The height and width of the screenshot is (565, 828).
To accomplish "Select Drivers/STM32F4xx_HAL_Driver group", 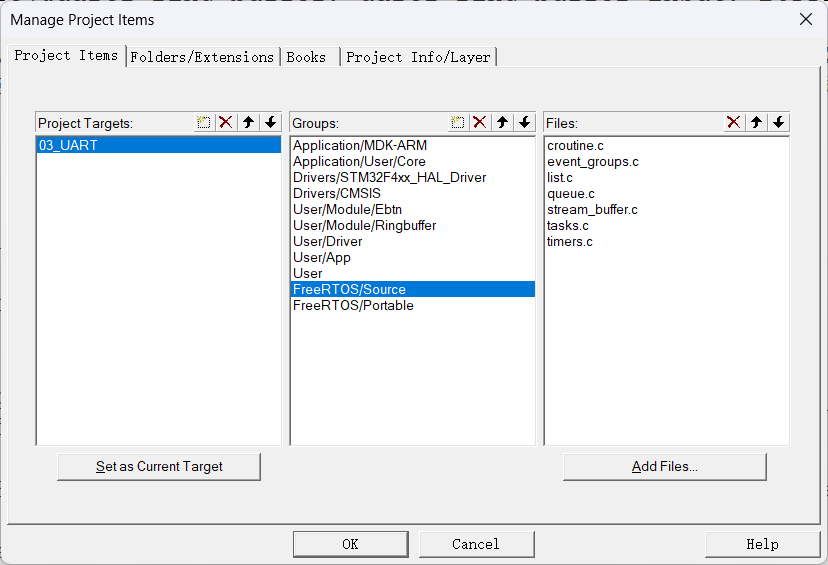I will (413, 177).
